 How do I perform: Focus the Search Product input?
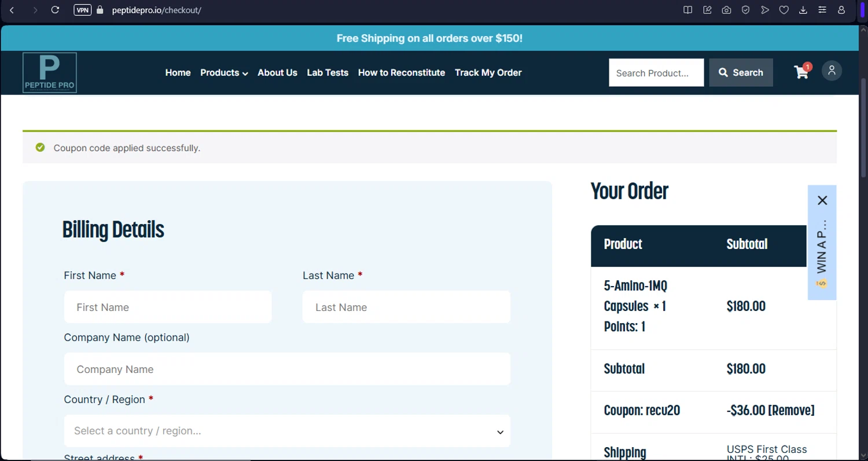[x=656, y=72]
